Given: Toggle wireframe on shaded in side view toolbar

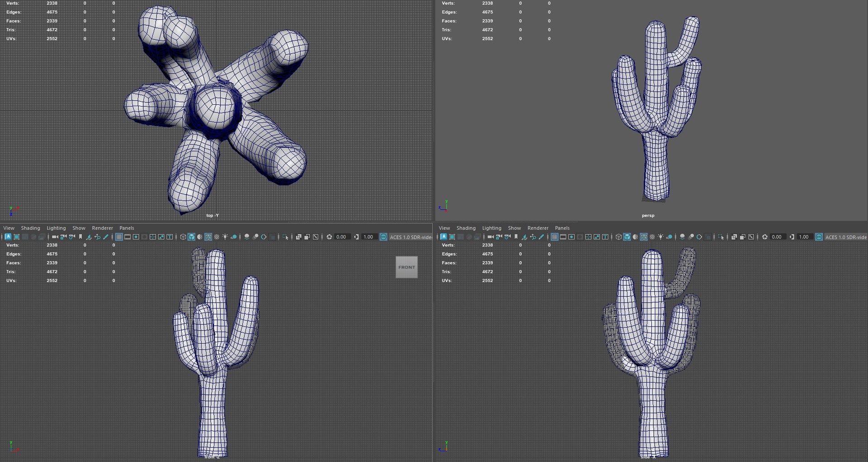Looking at the screenshot, I should tap(644, 237).
